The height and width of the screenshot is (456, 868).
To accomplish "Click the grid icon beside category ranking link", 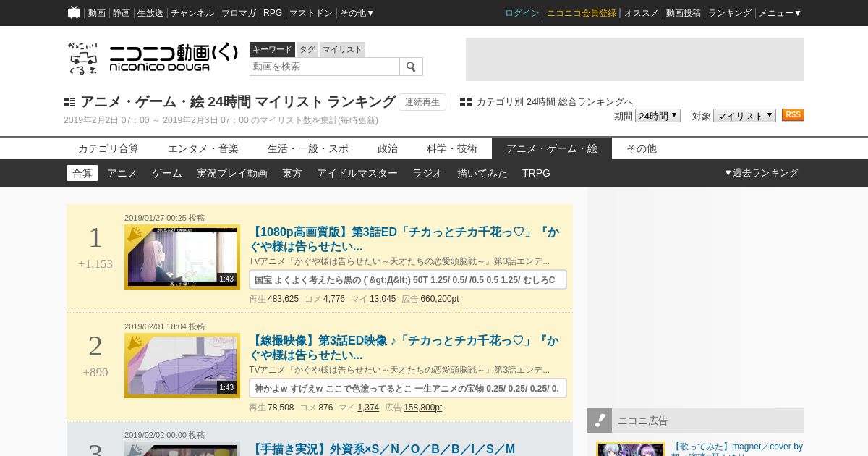I will (466, 102).
